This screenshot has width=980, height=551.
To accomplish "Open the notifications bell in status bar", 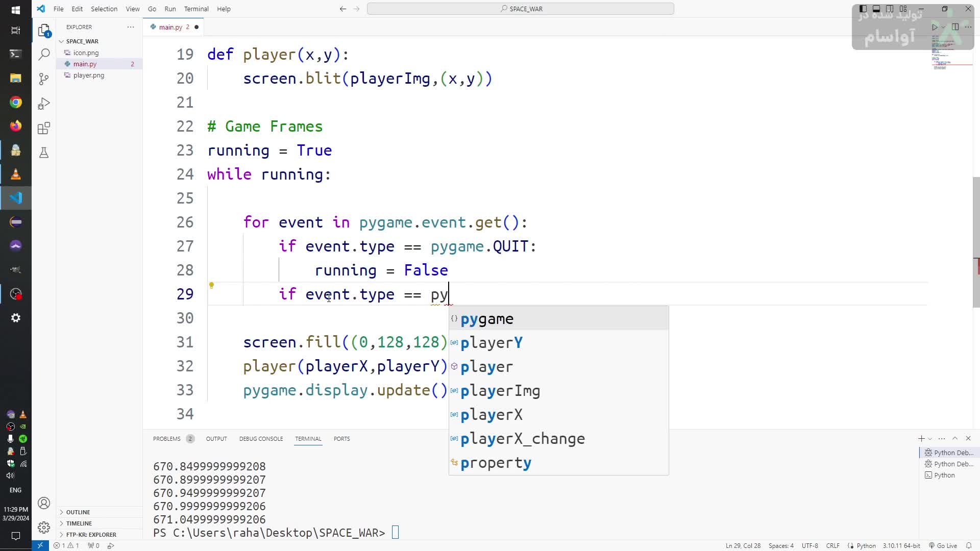I will pos(968,545).
